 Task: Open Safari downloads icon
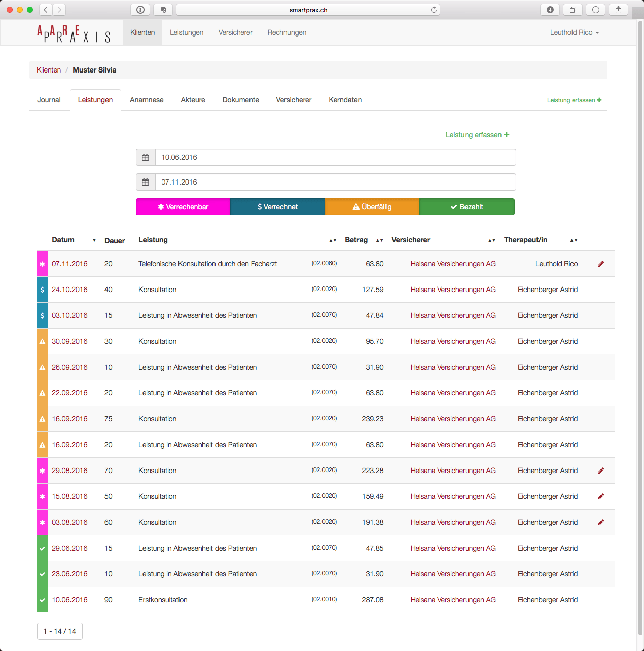coord(550,10)
